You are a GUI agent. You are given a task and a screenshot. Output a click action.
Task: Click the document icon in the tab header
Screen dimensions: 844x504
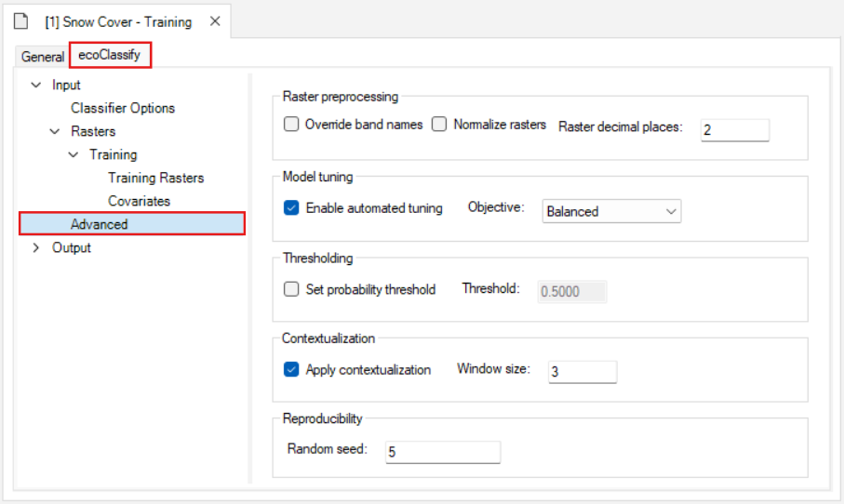[20, 20]
